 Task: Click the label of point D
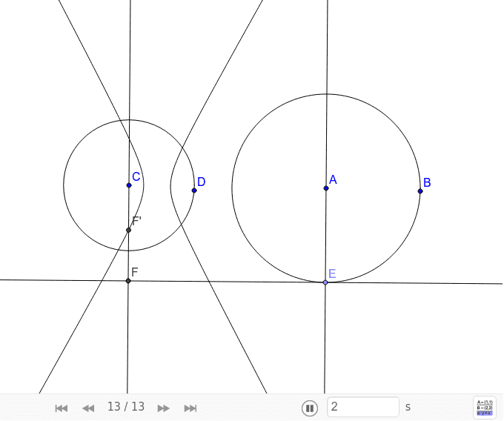(x=201, y=182)
